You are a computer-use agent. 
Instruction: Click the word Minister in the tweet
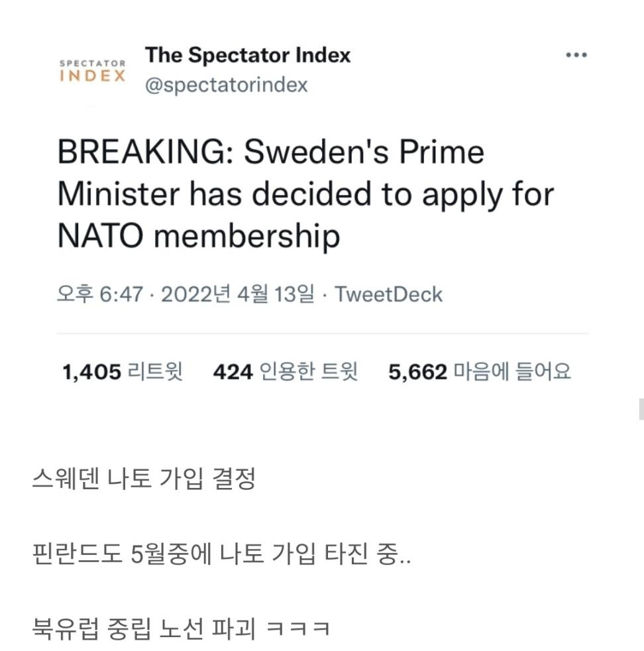[118, 194]
